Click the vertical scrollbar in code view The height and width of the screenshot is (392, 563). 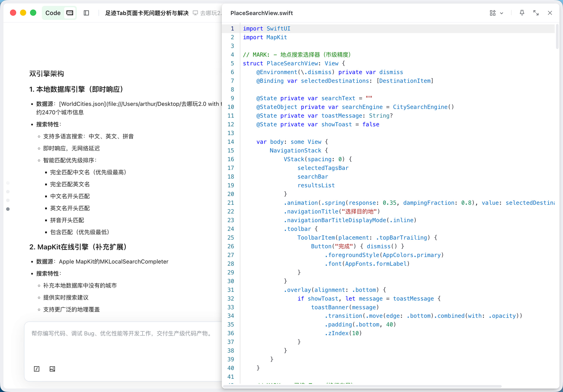tap(557, 37)
